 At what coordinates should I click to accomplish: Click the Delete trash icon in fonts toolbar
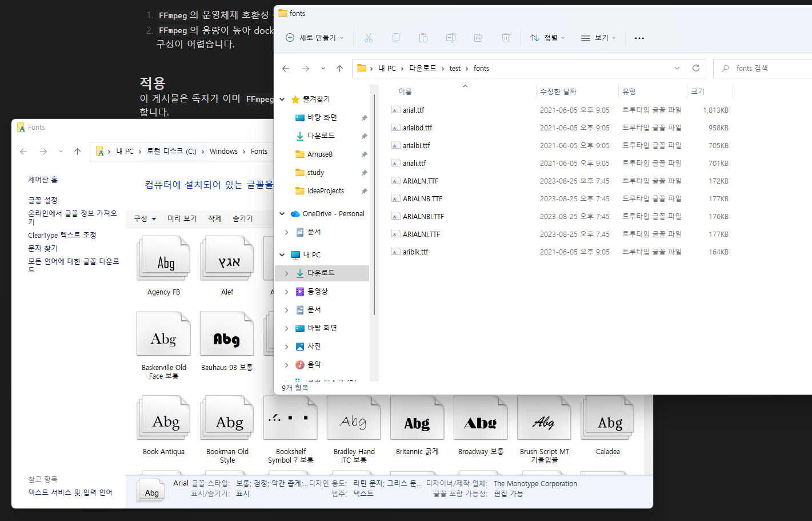(x=506, y=38)
